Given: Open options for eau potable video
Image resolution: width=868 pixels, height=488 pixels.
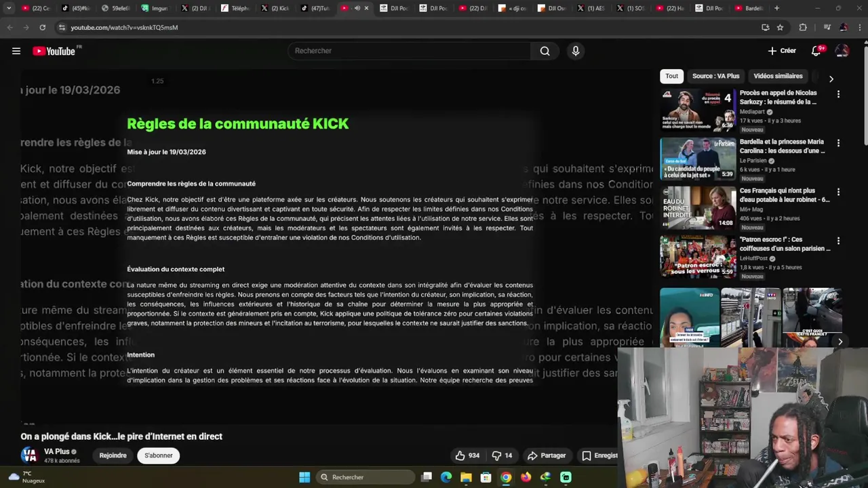Looking at the screenshot, I should 838,192.
